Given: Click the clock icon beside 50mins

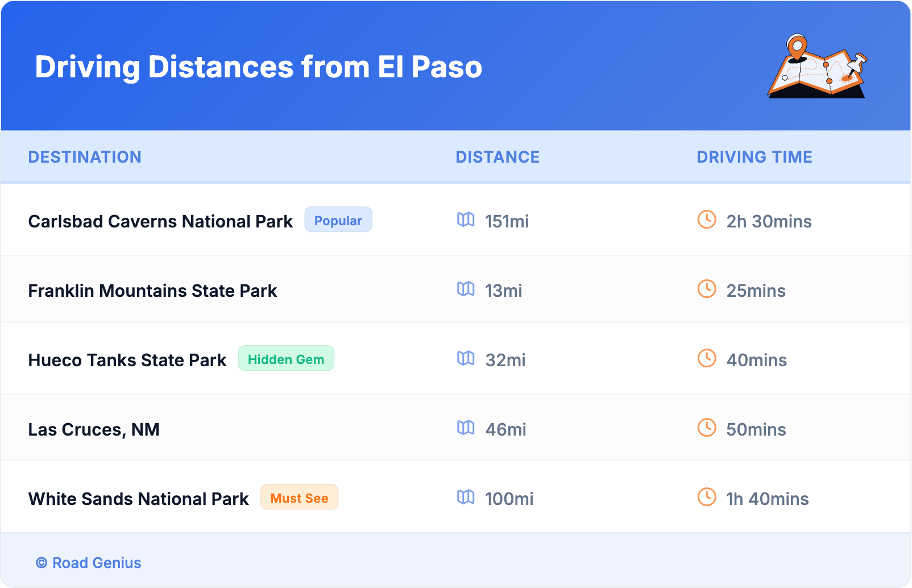Looking at the screenshot, I should click(707, 428).
